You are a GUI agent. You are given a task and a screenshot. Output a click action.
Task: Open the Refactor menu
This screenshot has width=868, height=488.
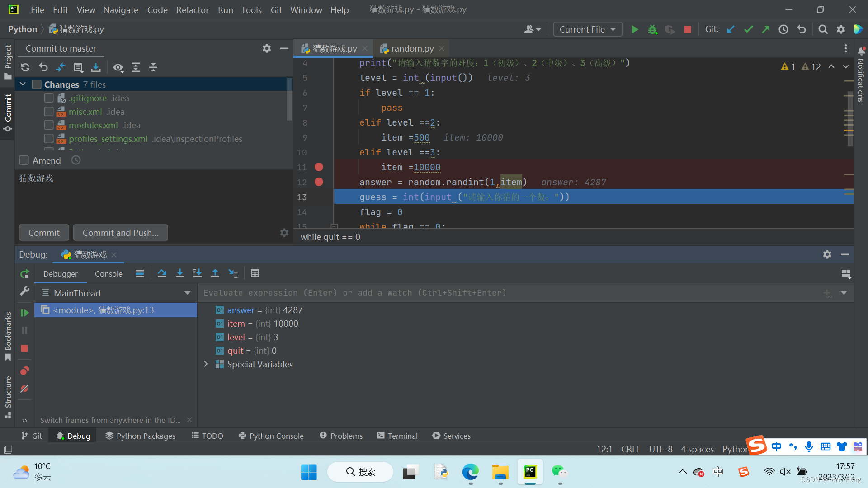[x=192, y=10]
